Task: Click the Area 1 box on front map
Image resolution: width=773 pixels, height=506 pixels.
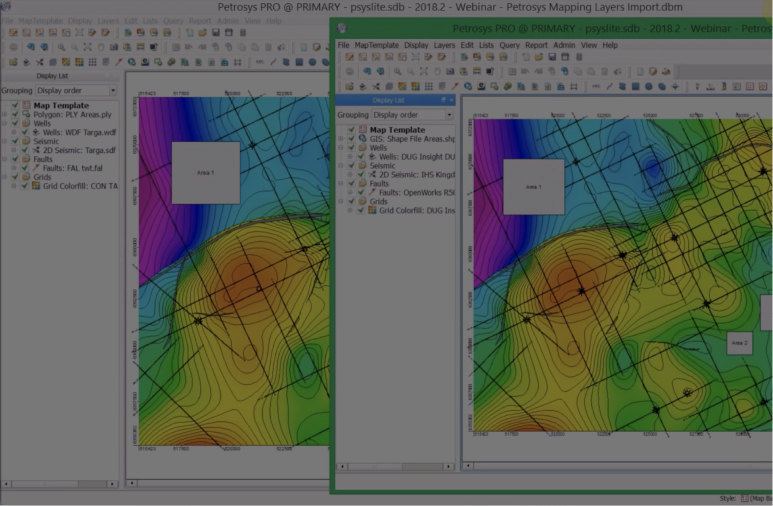Action: pos(533,186)
